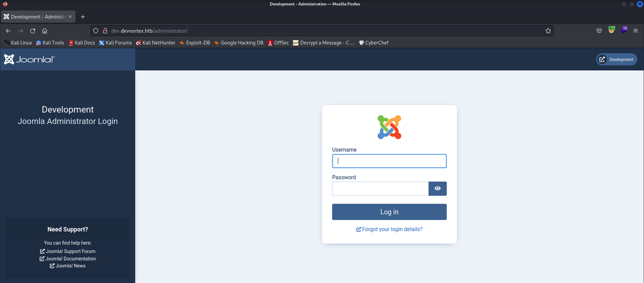This screenshot has height=283, width=644.
Task: Click the insecure padlock icon in the address bar
Action: coord(105,31)
